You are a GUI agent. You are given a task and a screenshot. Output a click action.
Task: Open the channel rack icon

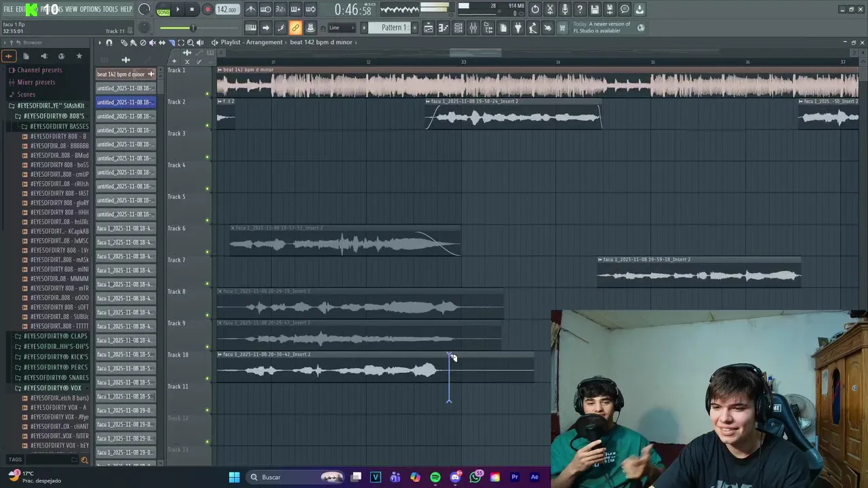[x=458, y=28]
